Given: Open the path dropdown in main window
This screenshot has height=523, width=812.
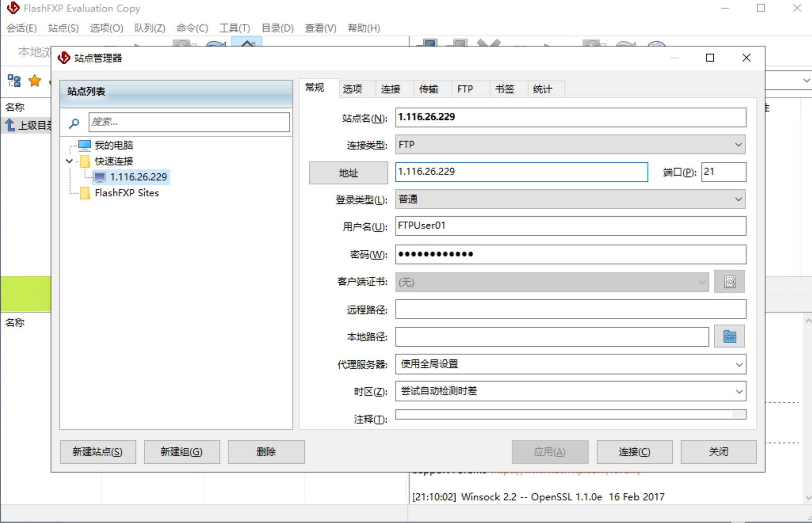Looking at the screenshot, I should click(x=806, y=80).
